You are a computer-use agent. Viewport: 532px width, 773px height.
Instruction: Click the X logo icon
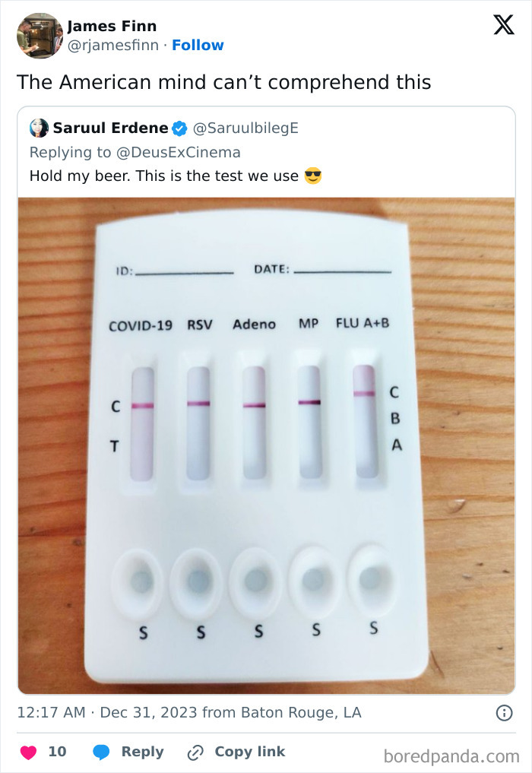[503, 24]
